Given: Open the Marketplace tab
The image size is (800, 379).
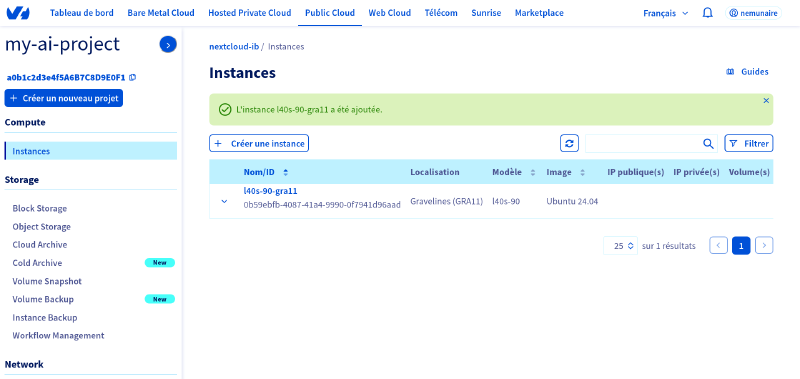Looking at the screenshot, I should 539,13.
